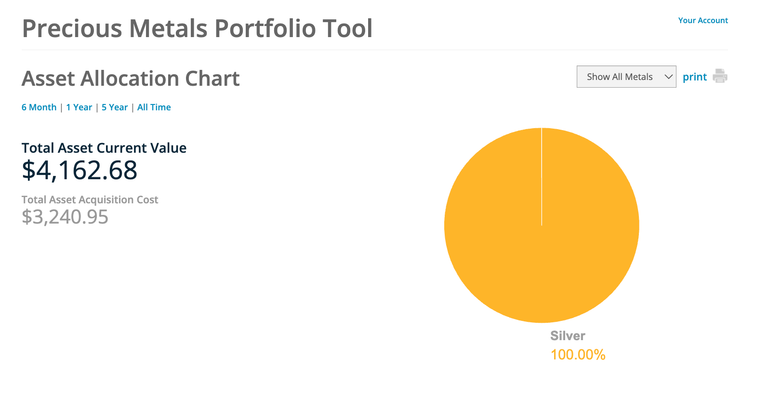Select the 6 Month time range
Viewport: 768px width, 397px height.
(39, 107)
